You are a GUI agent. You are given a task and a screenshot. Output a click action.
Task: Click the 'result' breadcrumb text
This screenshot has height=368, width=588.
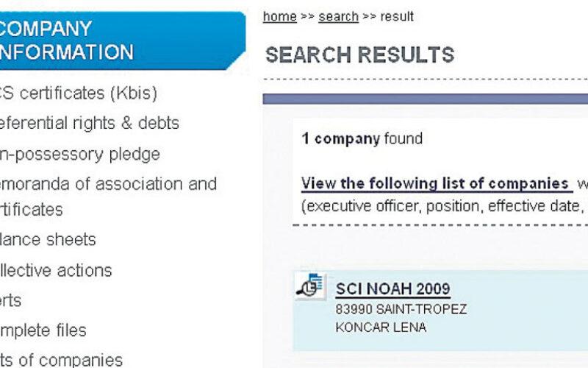coord(396,16)
